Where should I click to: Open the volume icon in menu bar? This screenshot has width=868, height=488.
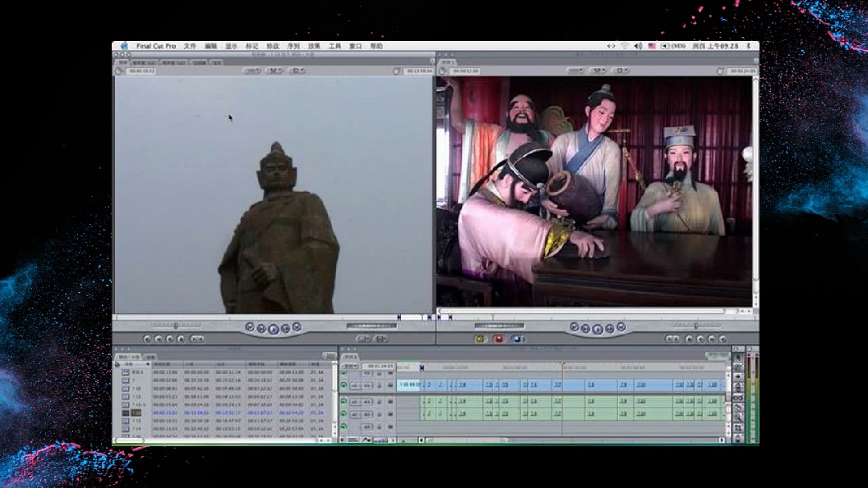click(638, 46)
